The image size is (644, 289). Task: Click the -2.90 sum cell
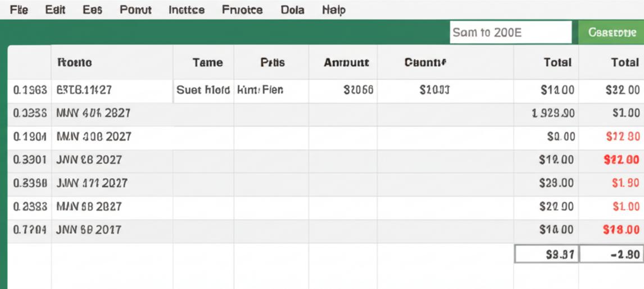click(611, 254)
